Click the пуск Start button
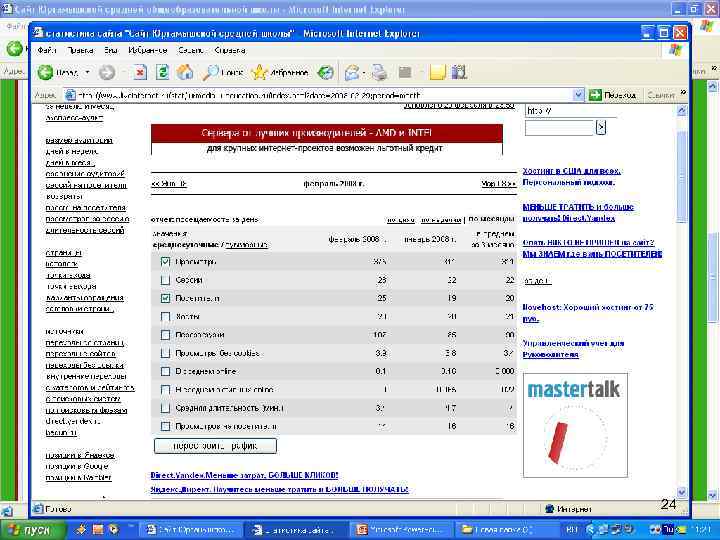Screen dimensions: 720x540 (x=33, y=530)
